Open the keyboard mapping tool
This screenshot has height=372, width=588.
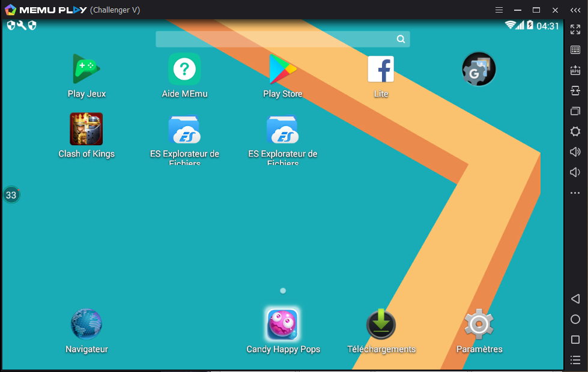click(575, 50)
